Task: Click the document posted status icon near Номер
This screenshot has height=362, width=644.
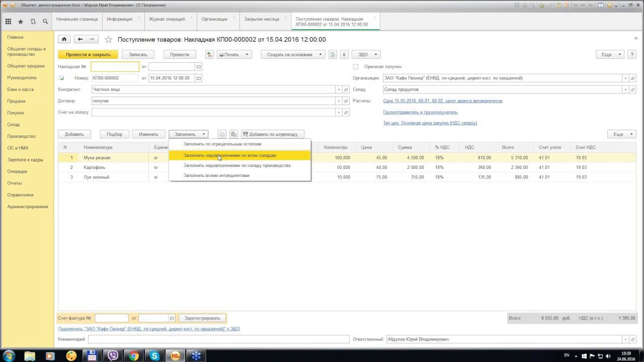Action: tap(61, 78)
